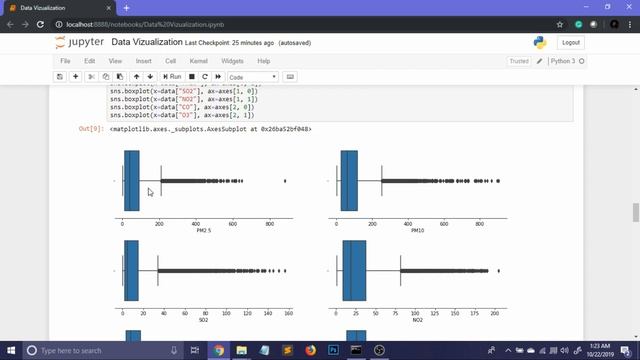Cut selected cells with scissors icon
Screen dimensions: 640x360
(x=91, y=77)
